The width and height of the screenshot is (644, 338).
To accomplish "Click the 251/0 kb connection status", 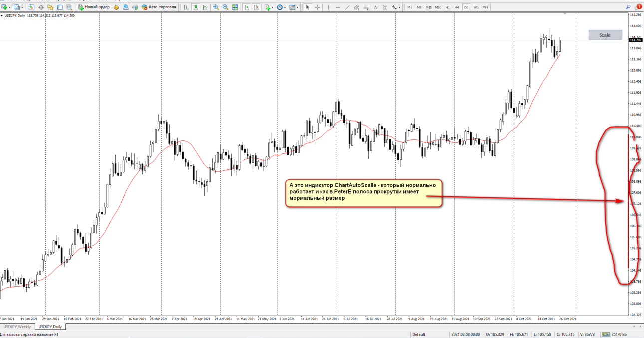I will pos(614,334).
